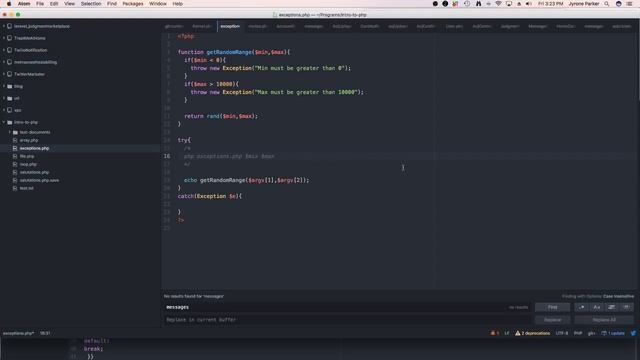Click the Replace All button

pyautogui.click(x=604, y=320)
